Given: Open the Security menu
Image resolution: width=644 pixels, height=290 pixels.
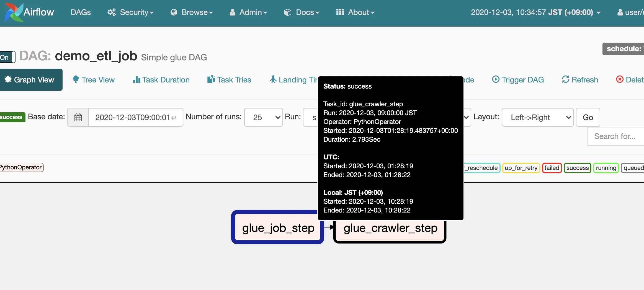Looking at the screenshot, I should coord(130,12).
